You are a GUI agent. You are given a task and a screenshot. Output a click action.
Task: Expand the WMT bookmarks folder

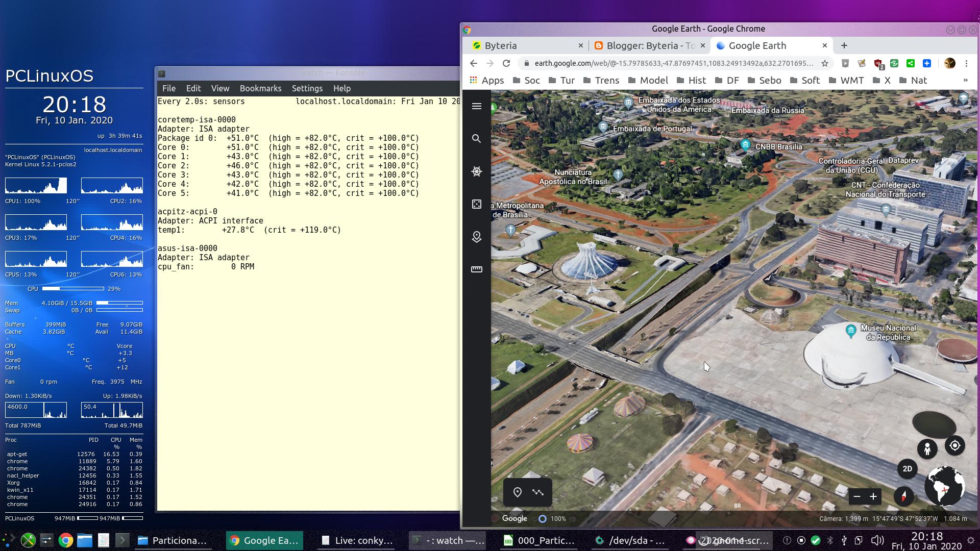pyautogui.click(x=846, y=80)
